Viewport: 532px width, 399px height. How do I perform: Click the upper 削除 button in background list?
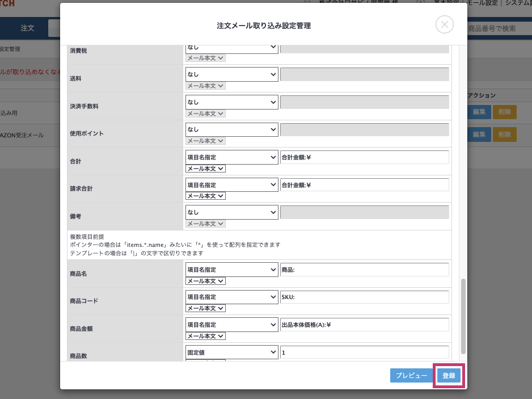(505, 112)
